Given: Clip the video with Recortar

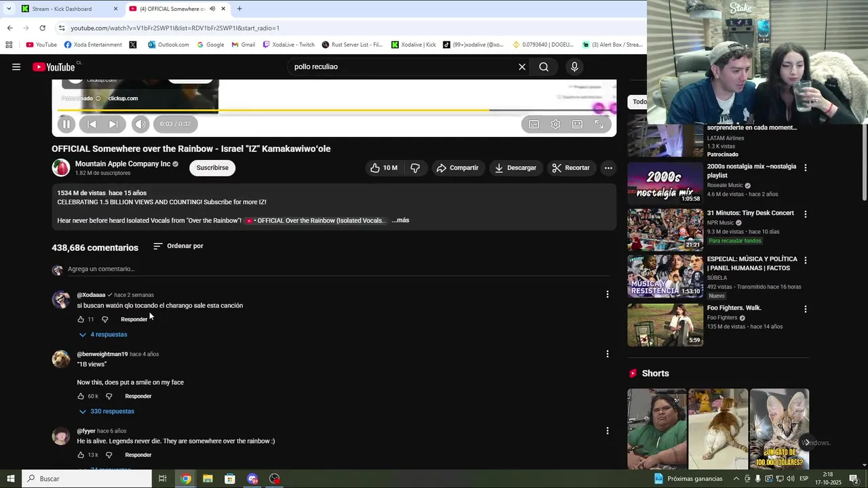Looking at the screenshot, I should [571, 168].
